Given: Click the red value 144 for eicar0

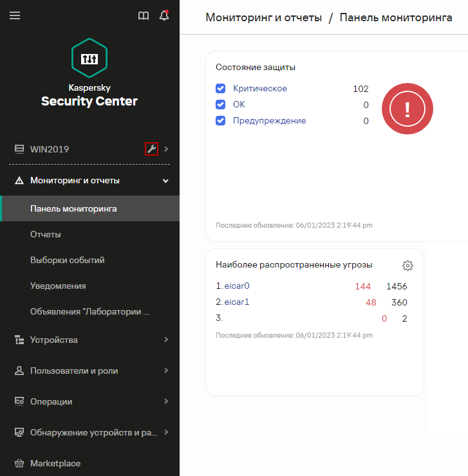Looking at the screenshot, I should coord(363,286).
